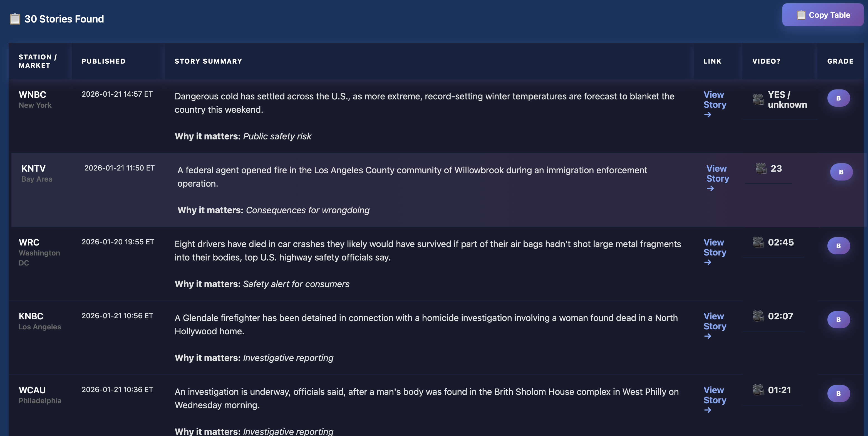Follow the KNBC View Story link
The width and height of the screenshot is (868, 436).
(x=714, y=322)
